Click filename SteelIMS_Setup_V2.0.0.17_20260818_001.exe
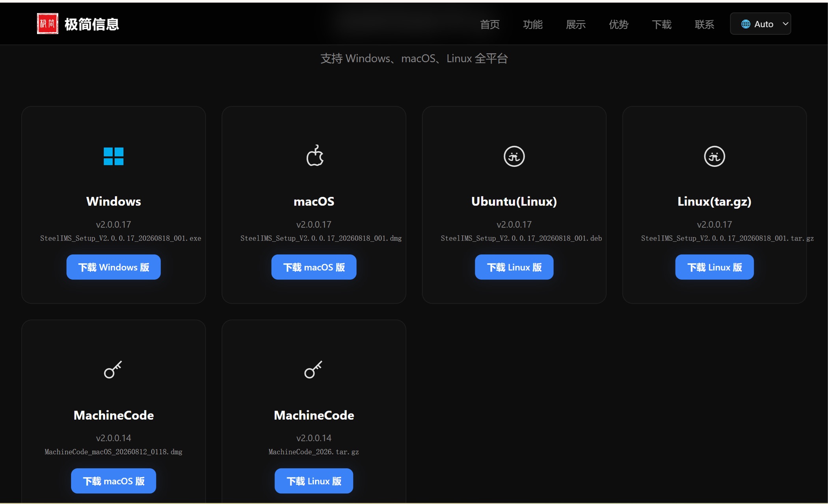 click(121, 238)
